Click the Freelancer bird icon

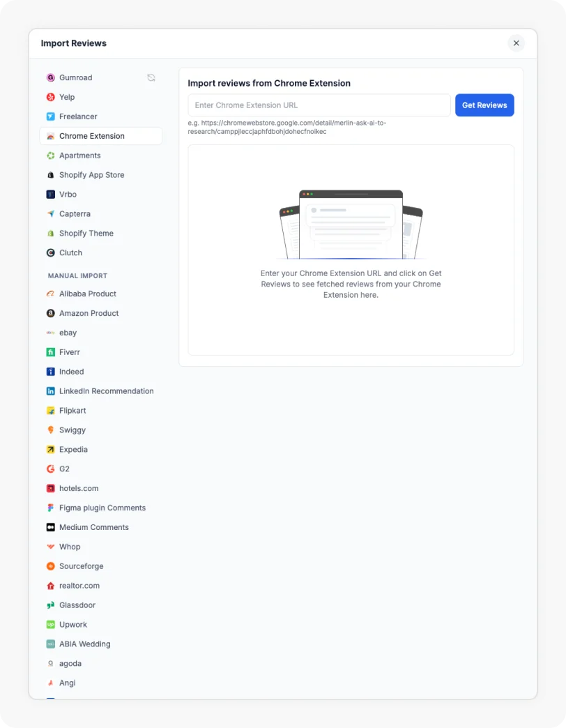(51, 116)
